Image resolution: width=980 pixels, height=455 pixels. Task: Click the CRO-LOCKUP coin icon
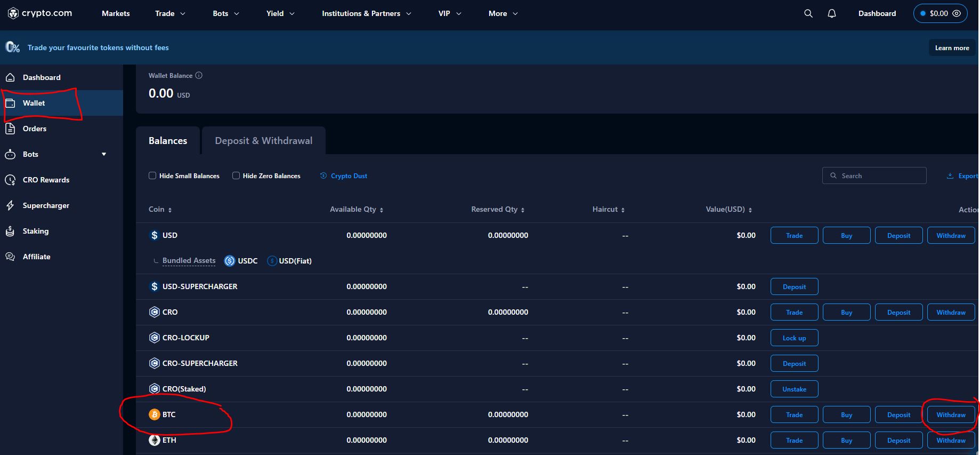(x=155, y=338)
